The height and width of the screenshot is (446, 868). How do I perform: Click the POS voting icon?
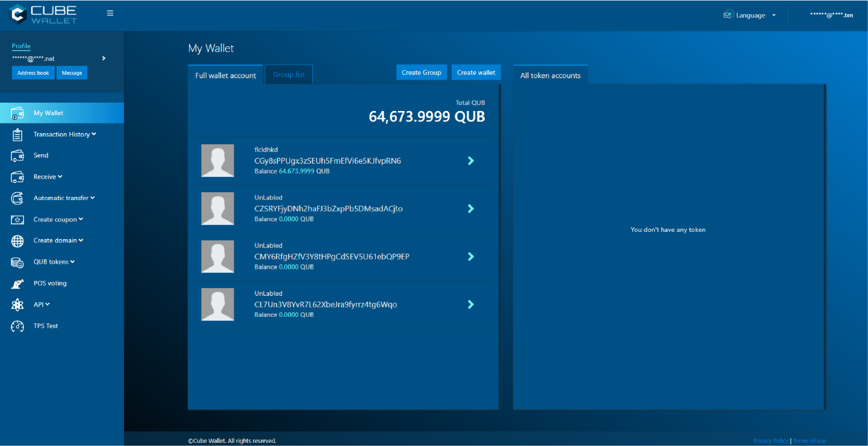click(17, 283)
